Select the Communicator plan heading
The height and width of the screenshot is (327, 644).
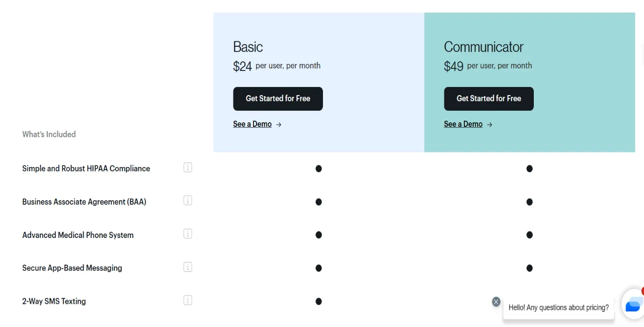484,47
